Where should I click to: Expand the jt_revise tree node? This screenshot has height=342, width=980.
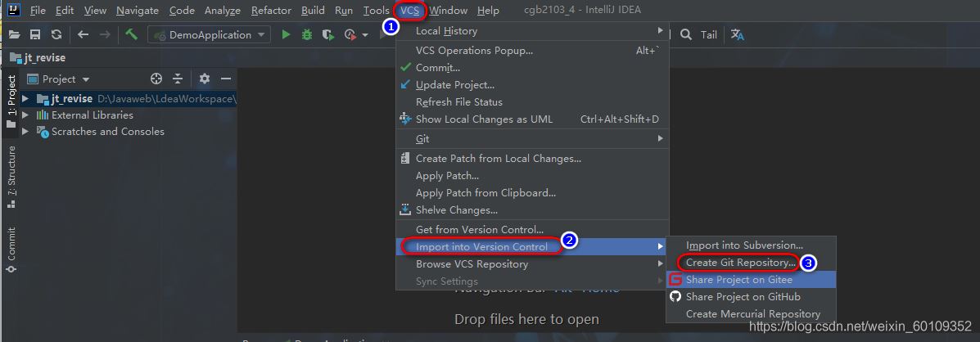click(x=25, y=99)
